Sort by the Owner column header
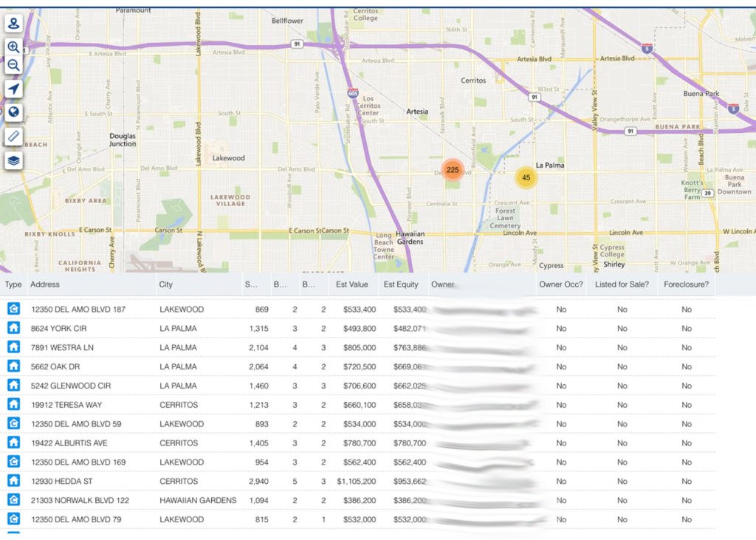 (443, 284)
